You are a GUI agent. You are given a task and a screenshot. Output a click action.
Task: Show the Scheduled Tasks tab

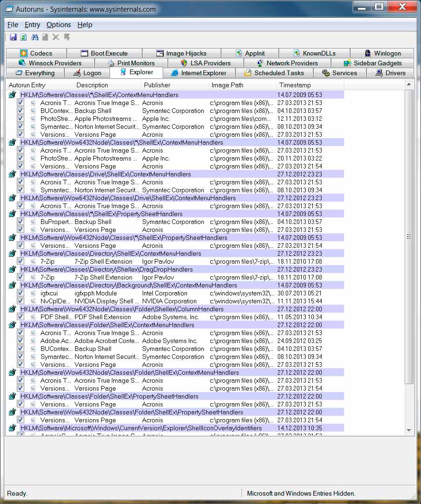pos(274,73)
